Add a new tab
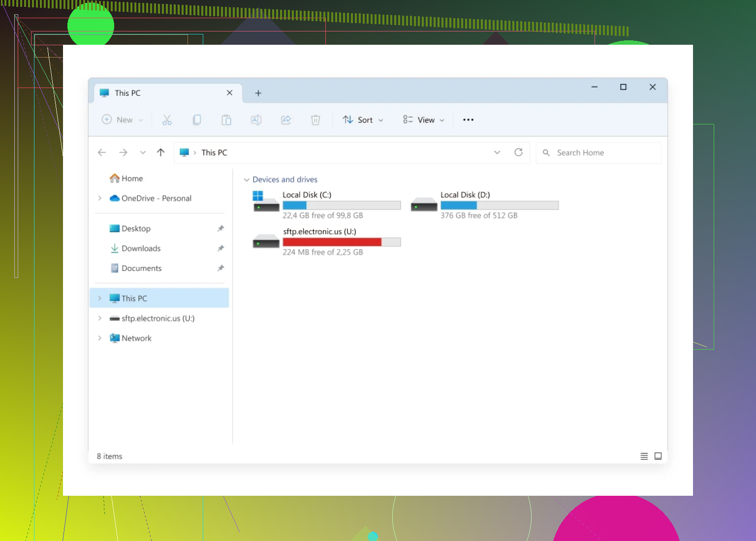This screenshot has width=756, height=541. click(258, 93)
